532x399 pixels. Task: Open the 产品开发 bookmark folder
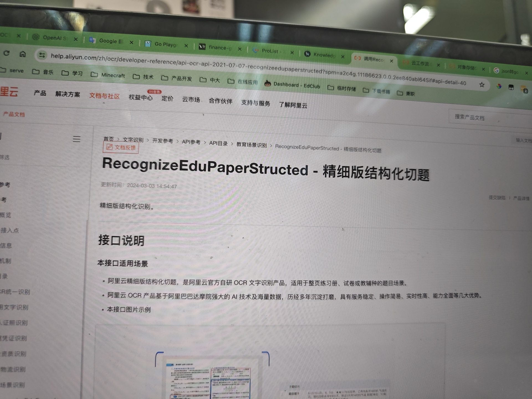coord(177,78)
